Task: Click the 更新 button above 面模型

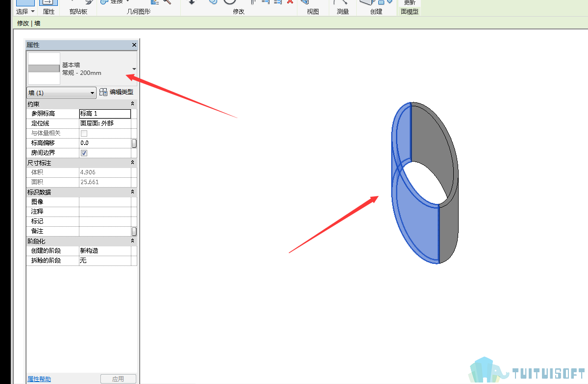Action: 410,3
